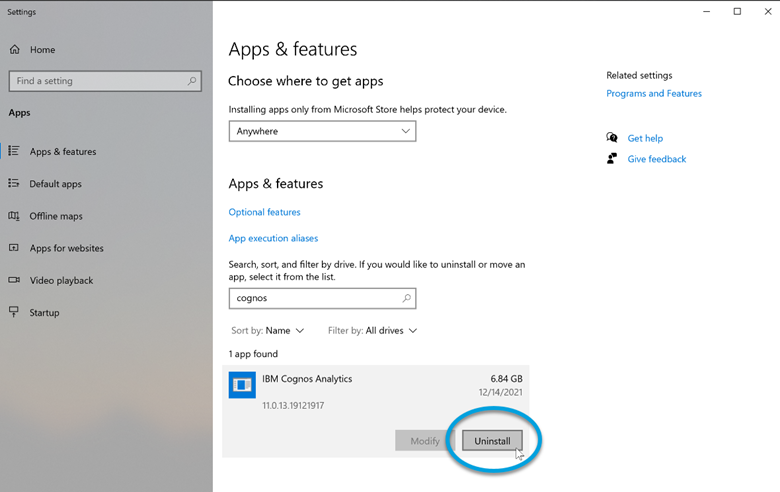This screenshot has height=492, width=780.
Task: Click into the cognos app search field
Action: point(322,298)
